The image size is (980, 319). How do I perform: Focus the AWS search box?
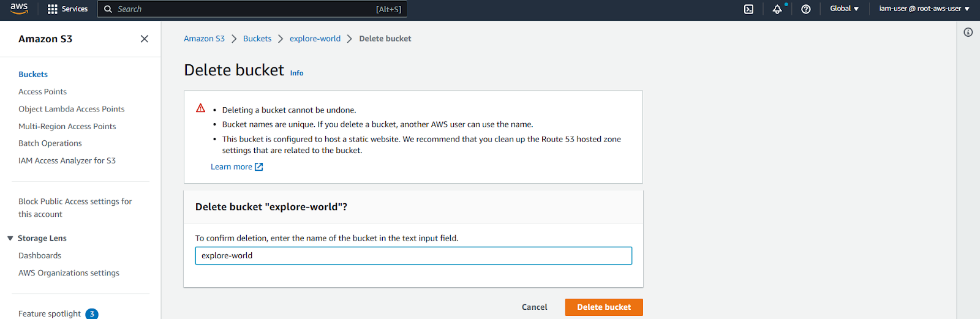(x=252, y=9)
